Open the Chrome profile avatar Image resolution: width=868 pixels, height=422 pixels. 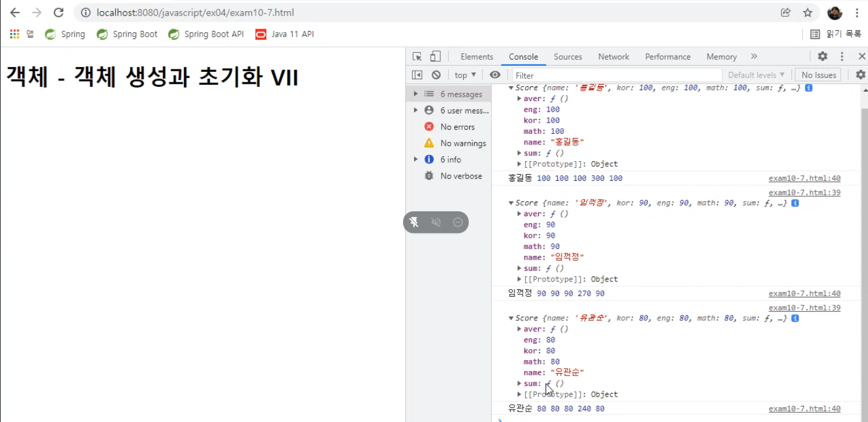click(835, 12)
